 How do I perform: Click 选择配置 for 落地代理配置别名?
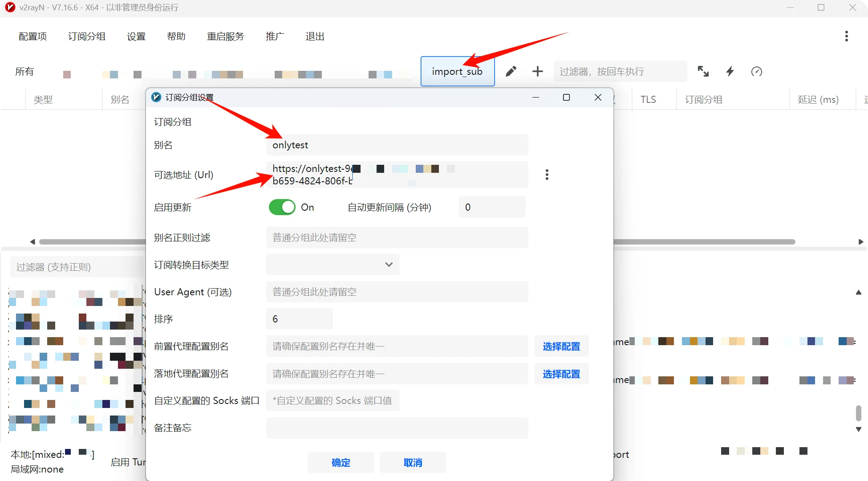[x=561, y=374]
